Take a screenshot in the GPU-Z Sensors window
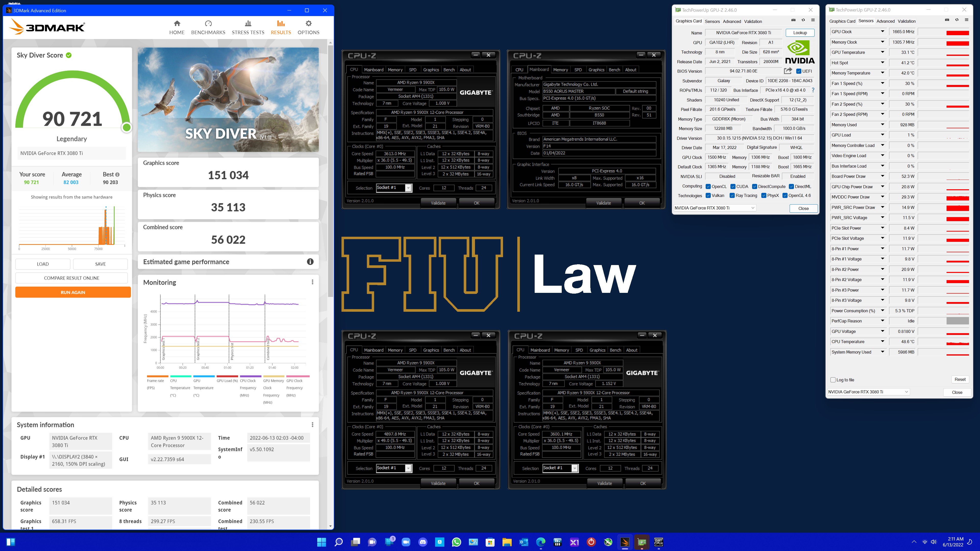 tap(947, 20)
